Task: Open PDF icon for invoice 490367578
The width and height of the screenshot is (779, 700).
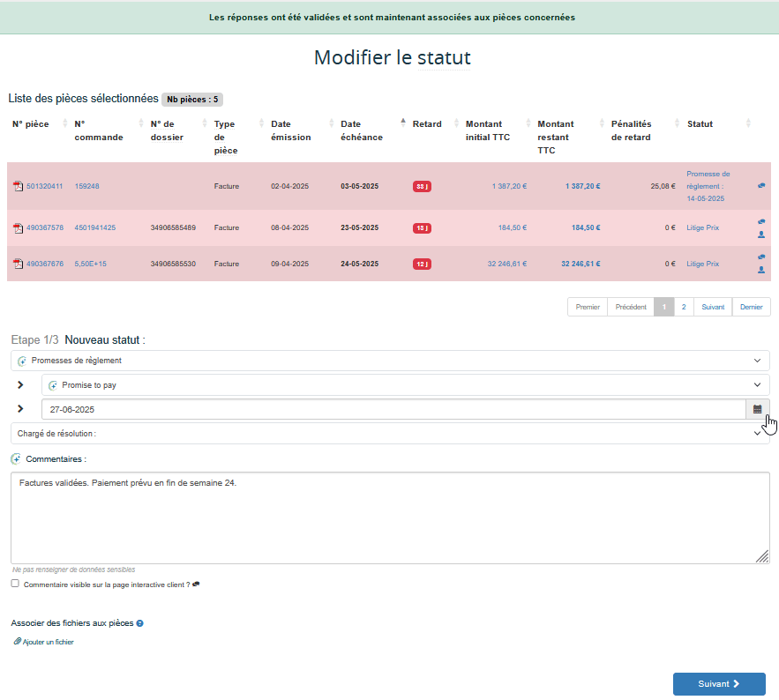Action: pos(18,228)
